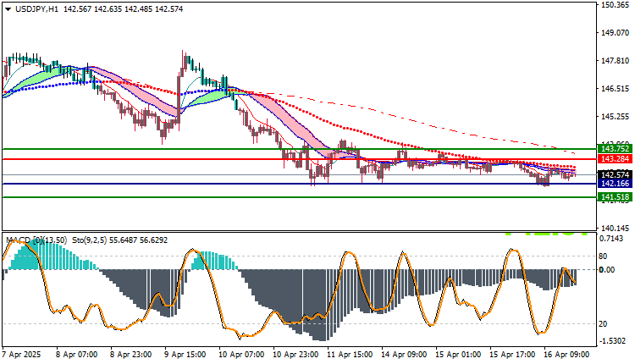
Task: Click the stochastic 80 level label
Action: 603,256
